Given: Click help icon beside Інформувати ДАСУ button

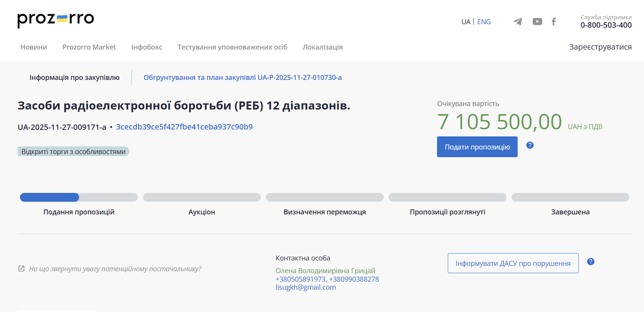Looking at the screenshot, I should pos(591,262).
